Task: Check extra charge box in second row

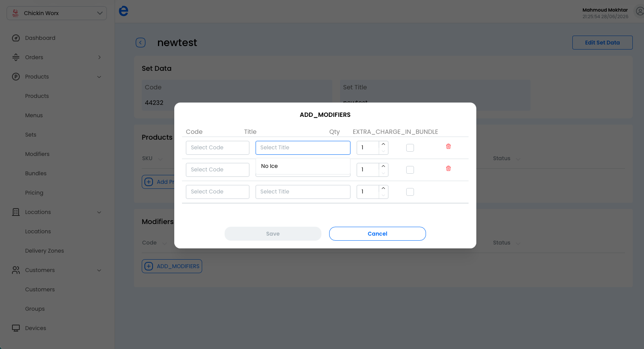Action: click(410, 170)
